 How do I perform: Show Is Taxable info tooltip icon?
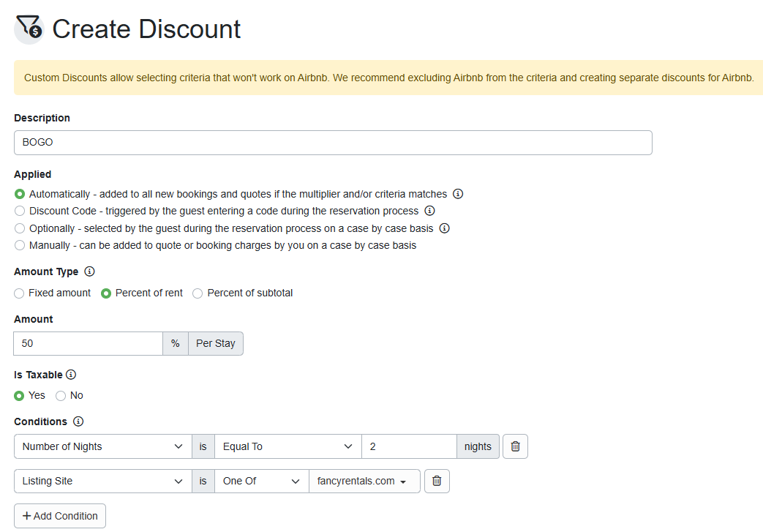pyautogui.click(x=71, y=375)
